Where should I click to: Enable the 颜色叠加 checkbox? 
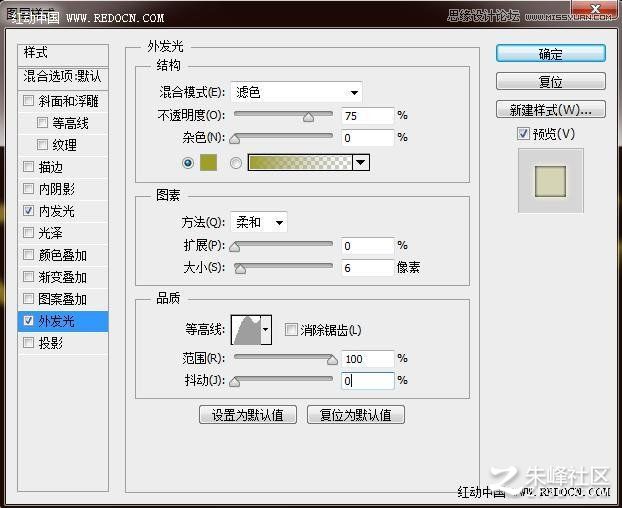(29, 255)
